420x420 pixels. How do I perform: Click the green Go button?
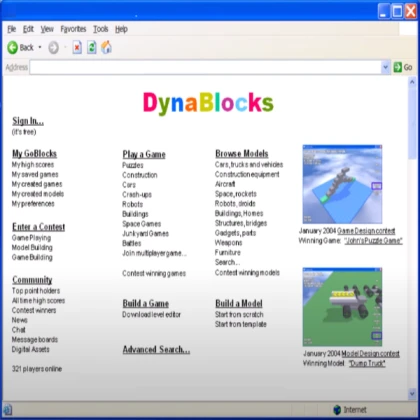(x=403, y=67)
